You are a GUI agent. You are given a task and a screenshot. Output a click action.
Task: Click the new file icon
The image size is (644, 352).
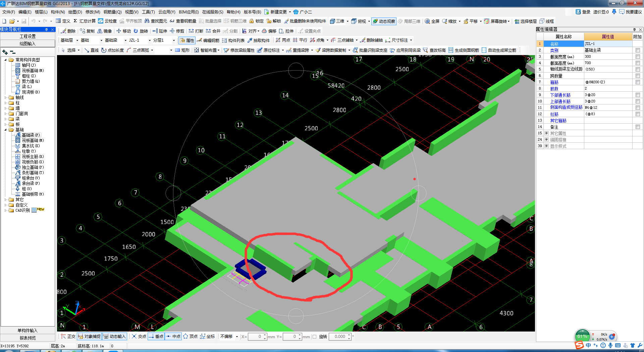4,21
